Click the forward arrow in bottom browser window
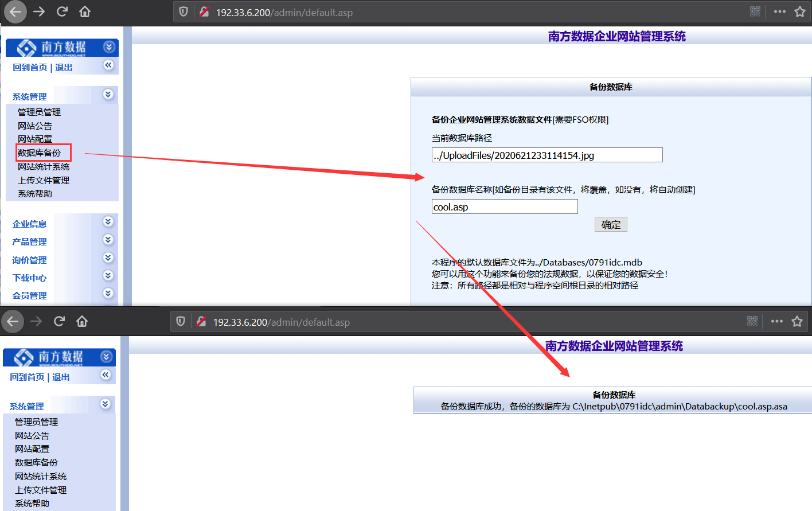The width and height of the screenshot is (812, 511). tap(36, 321)
